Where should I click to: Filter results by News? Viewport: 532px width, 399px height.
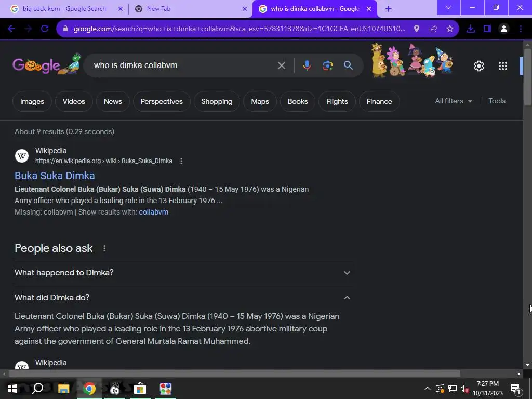113,101
